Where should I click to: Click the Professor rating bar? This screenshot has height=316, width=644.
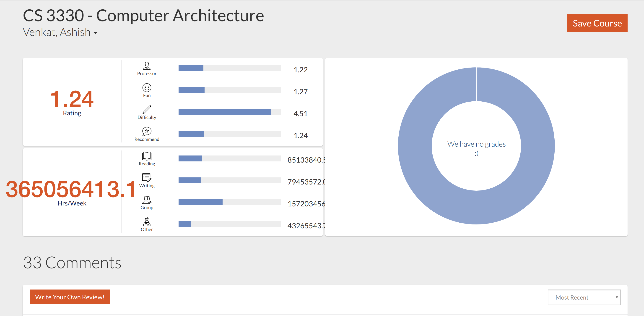[229, 68]
